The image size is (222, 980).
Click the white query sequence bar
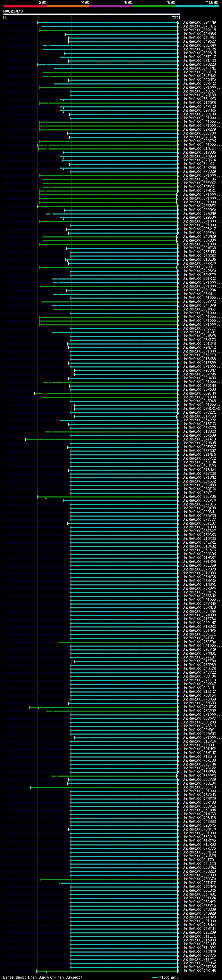click(92, 15)
